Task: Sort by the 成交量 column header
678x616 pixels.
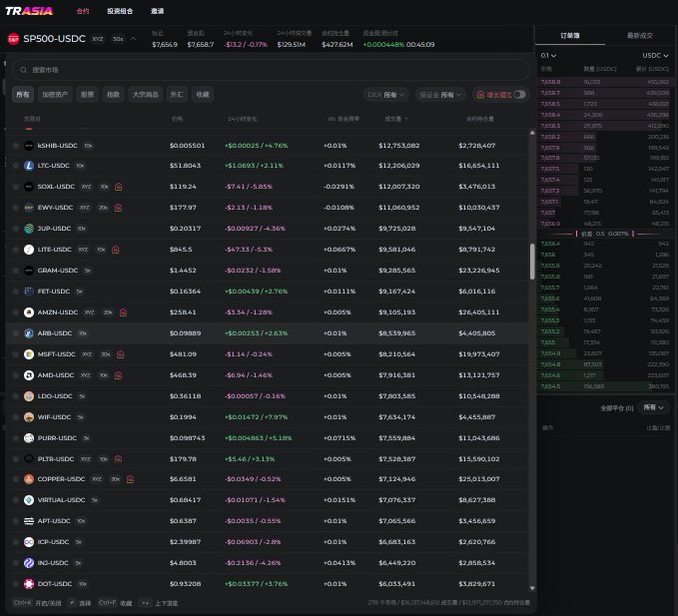Action: point(396,118)
